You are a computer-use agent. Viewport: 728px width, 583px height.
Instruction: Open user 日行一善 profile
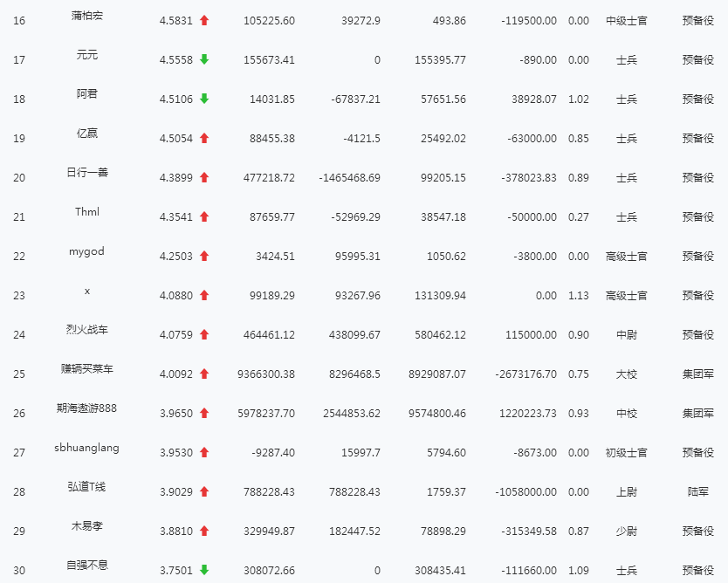(86, 172)
